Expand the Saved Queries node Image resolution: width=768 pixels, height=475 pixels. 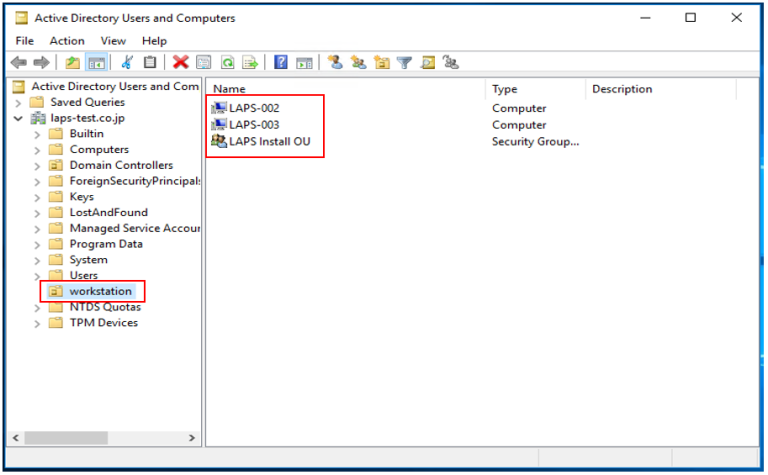(18, 102)
